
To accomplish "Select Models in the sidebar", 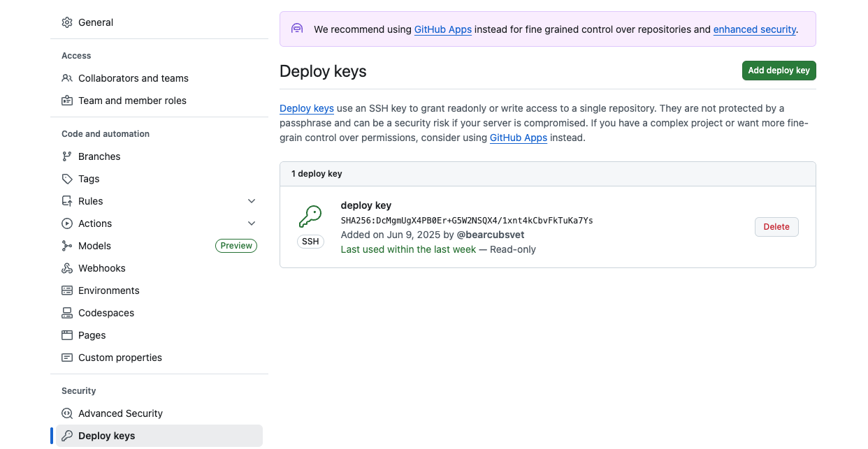I will point(94,246).
